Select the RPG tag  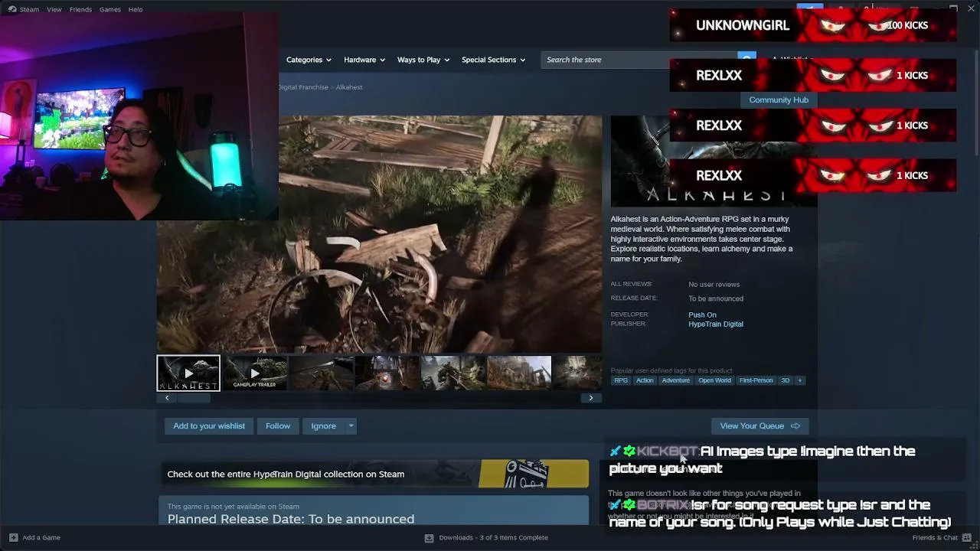(621, 380)
